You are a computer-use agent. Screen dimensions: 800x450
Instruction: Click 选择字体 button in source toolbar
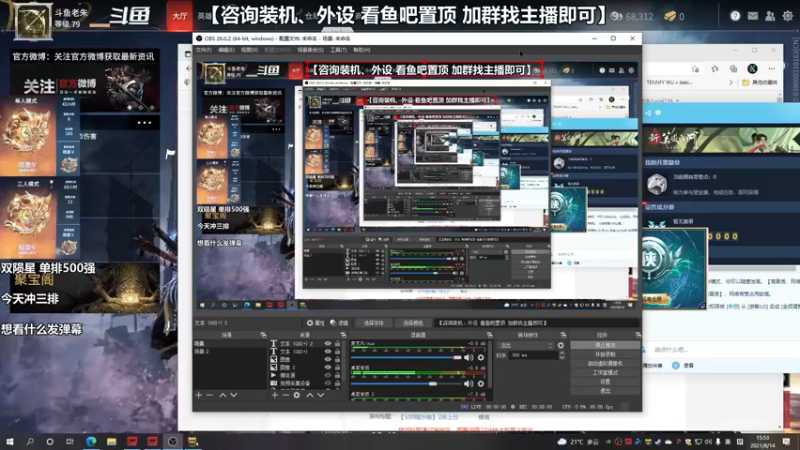tap(373, 323)
